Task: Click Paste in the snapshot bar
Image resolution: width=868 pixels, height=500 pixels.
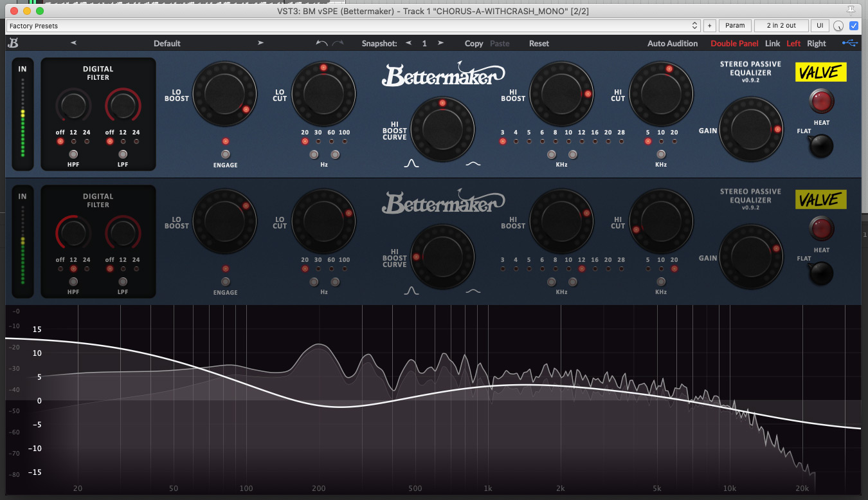Action: pos(500,43)
